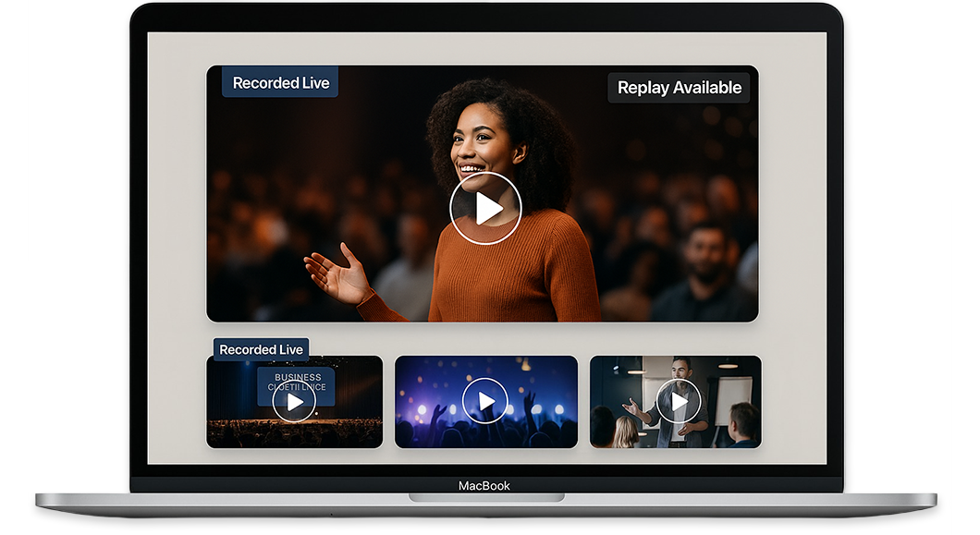Play the workshop presenter video
The width and height of the screenshot is (980, 535).
[x=679, y=402]
